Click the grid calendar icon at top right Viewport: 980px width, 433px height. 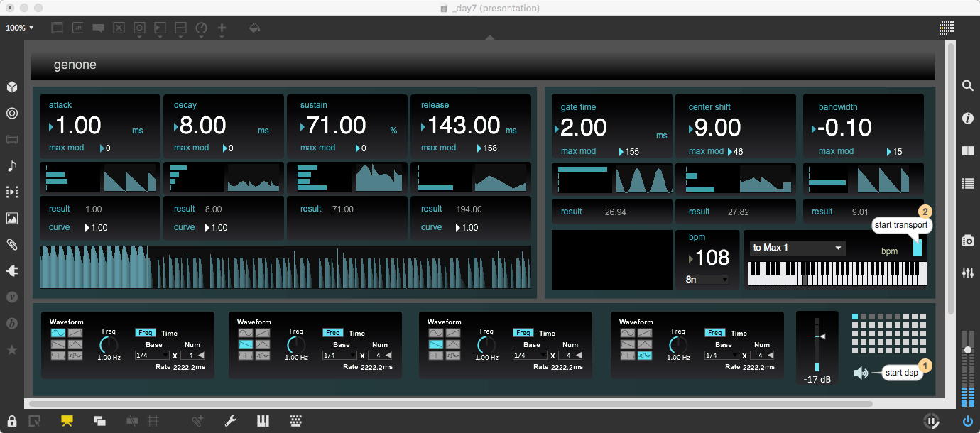pyautogui.click(x=946, y=28)
